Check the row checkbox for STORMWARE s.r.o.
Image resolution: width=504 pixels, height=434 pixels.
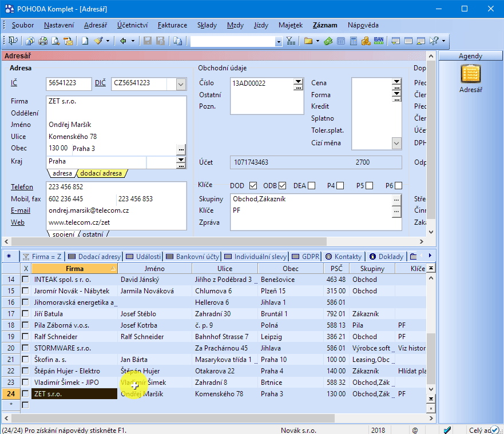click(25, 348)
